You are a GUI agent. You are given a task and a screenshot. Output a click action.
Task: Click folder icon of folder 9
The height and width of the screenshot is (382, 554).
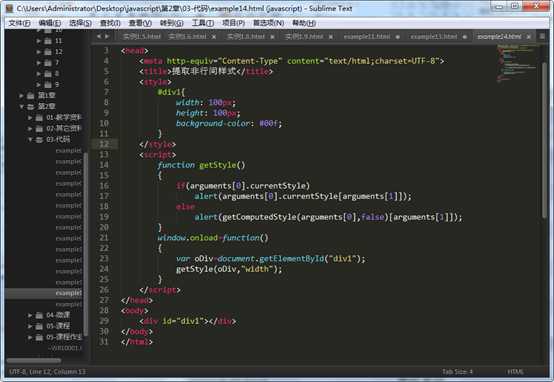click(48, 85)
